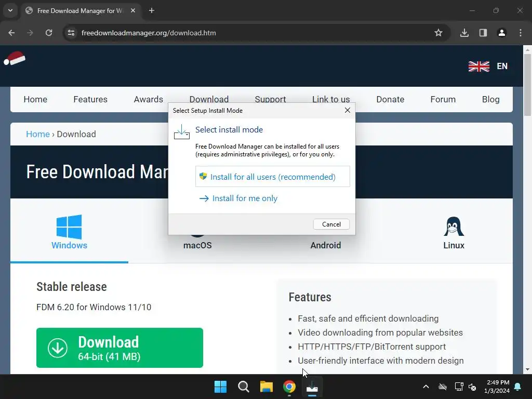Select the macOS platform tab
The width and height of the screenshot is (532, 399).
pyautogui.click(x=197, y=245)
